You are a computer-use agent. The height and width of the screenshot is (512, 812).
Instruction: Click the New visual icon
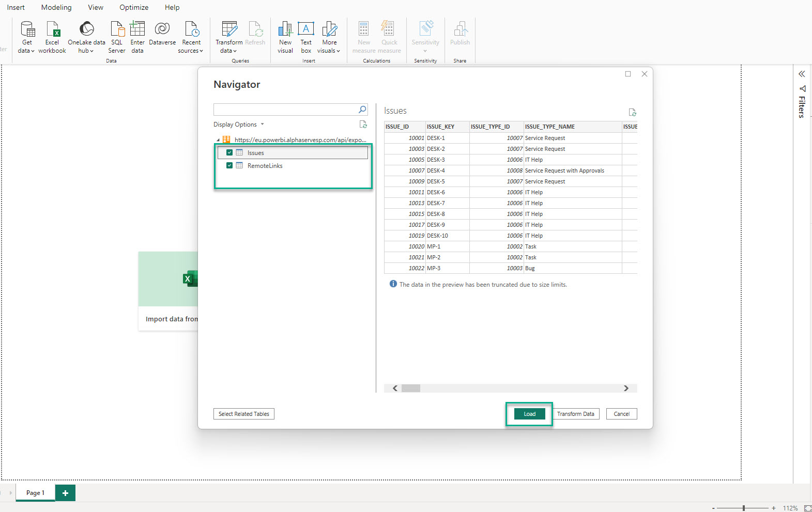coord(285,29)
